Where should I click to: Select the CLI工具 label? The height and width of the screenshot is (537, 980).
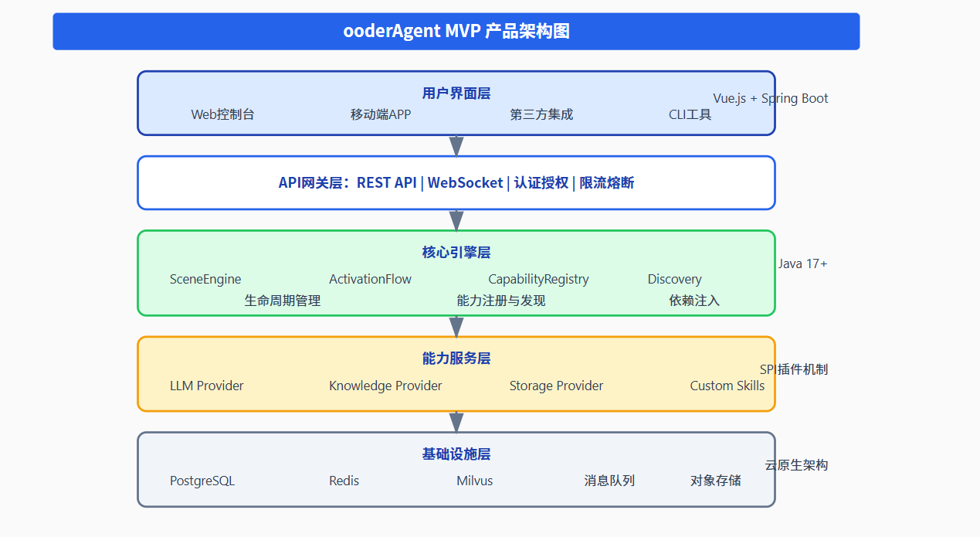690,114
